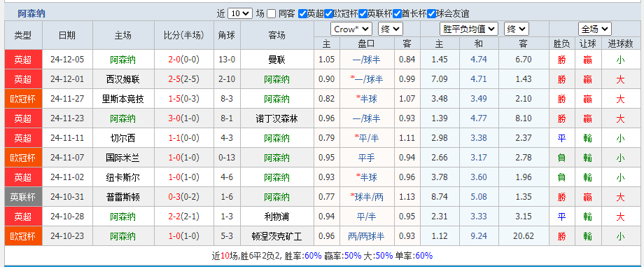Uncheck the 酋长杯 filter checkbox
The image size is (644, 267).
(397, 14)
